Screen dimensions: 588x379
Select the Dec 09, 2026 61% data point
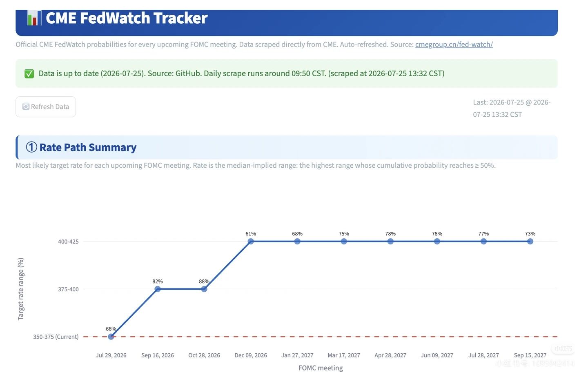[x=251, y=241]
